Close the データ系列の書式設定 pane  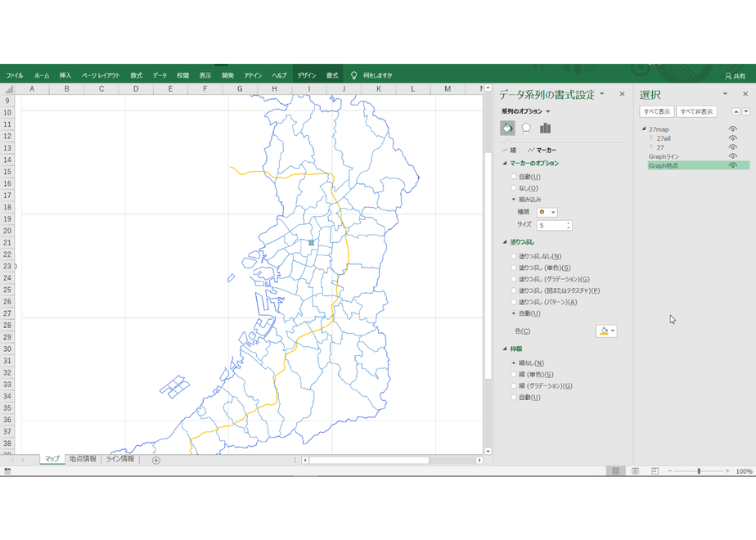click(x=622, y=94)
